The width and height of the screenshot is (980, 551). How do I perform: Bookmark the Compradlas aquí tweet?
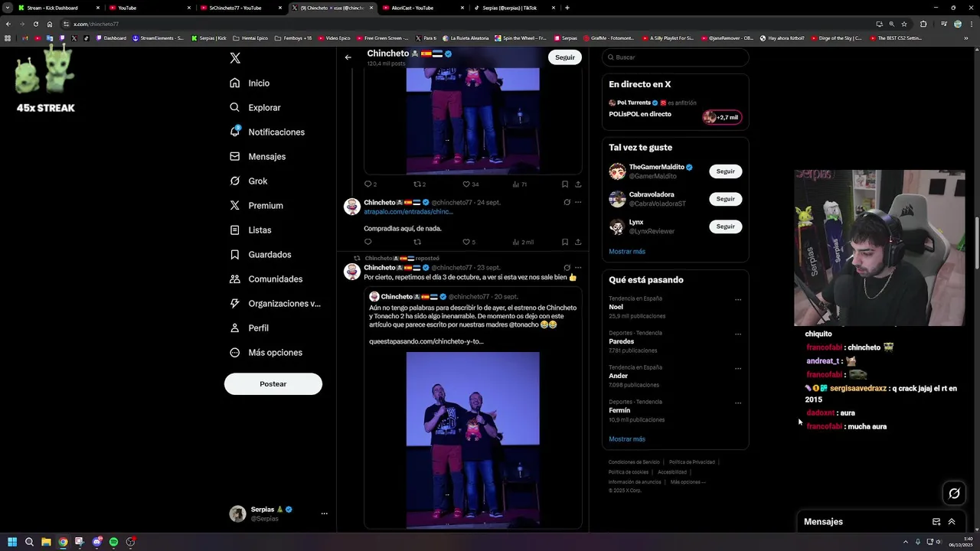click(x=565, y=242)
